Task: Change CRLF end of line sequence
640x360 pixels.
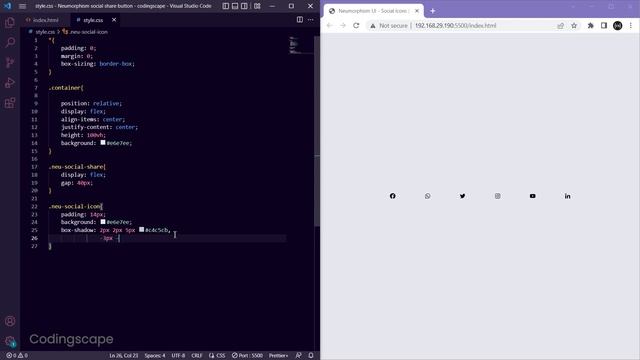Action: pos(197,356)
